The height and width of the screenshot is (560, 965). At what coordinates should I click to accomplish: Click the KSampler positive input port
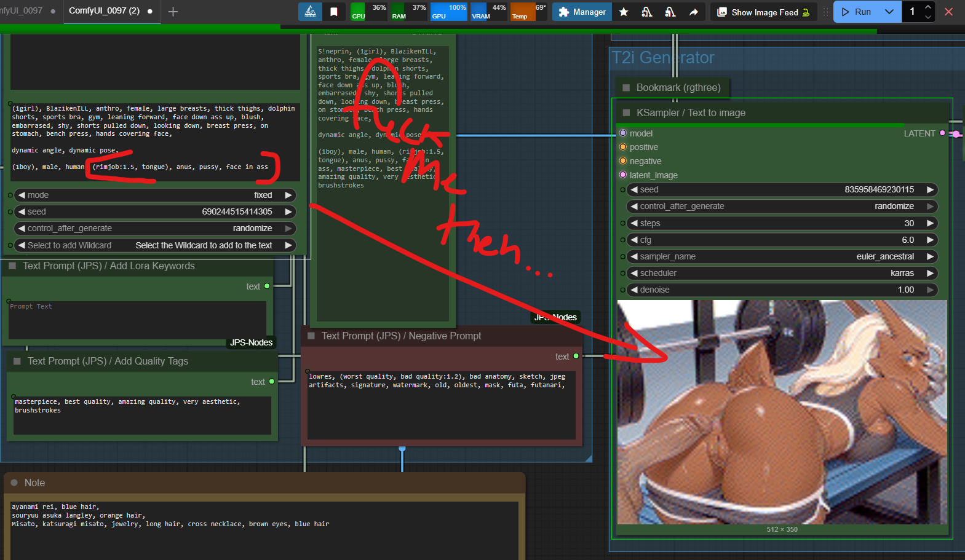(x=623, y=147)
